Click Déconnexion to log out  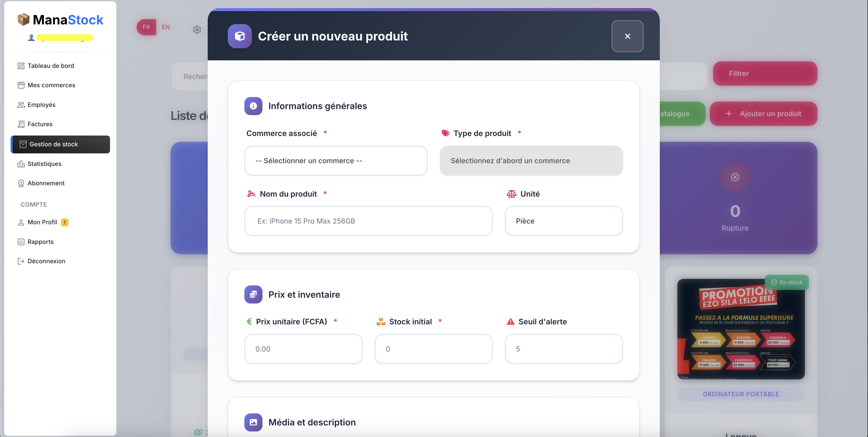60,261
